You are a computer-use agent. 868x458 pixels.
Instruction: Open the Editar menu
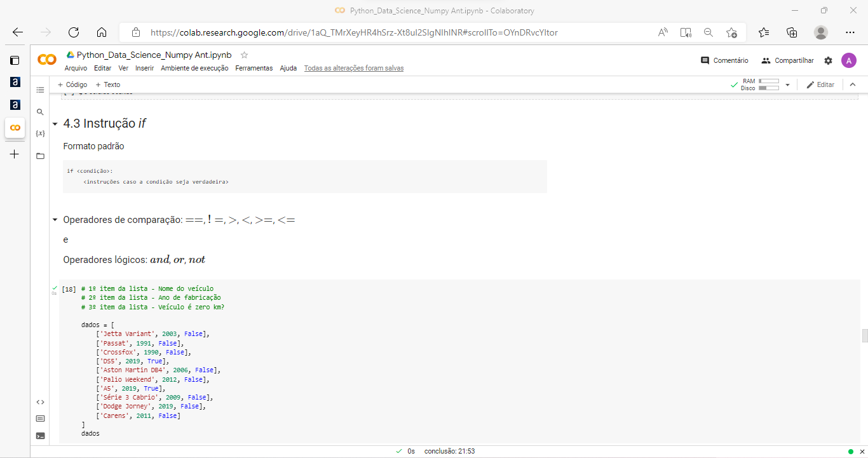coord(102,68)
